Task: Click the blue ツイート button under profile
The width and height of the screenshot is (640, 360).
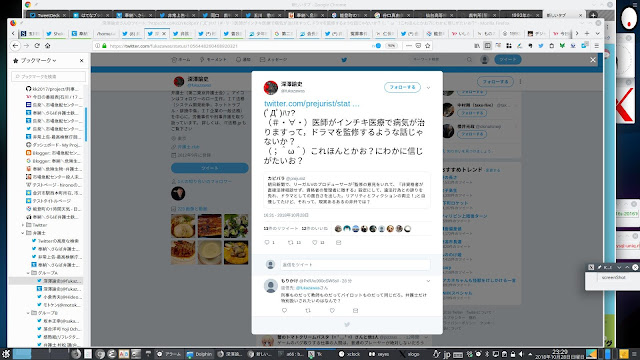Action: pyautogui.click(x=210, y=168)
